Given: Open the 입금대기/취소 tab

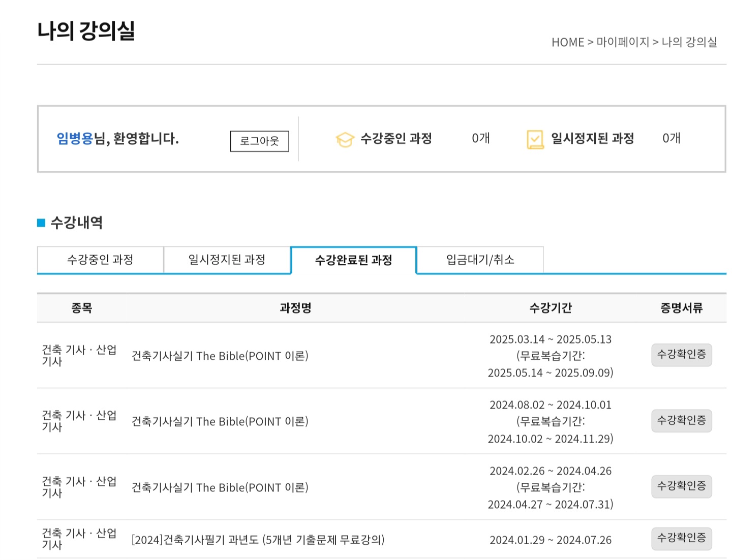Looking at the screenshot, I should (480, 260).
